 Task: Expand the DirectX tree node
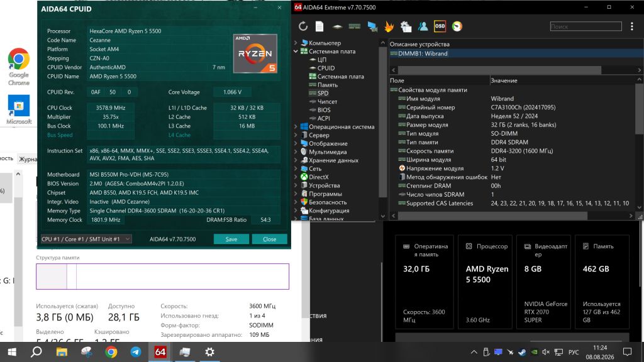(296, 177)
